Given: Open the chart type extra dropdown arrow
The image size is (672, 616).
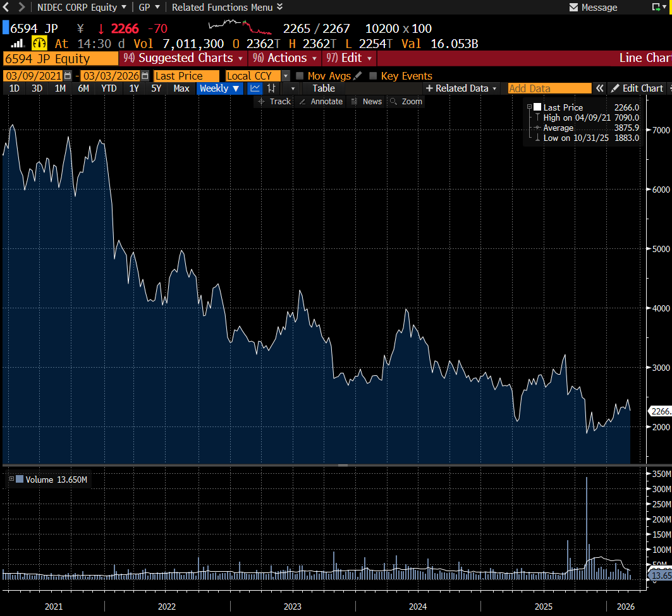Looking at the screenshot, I should click(x=293, y=88).
